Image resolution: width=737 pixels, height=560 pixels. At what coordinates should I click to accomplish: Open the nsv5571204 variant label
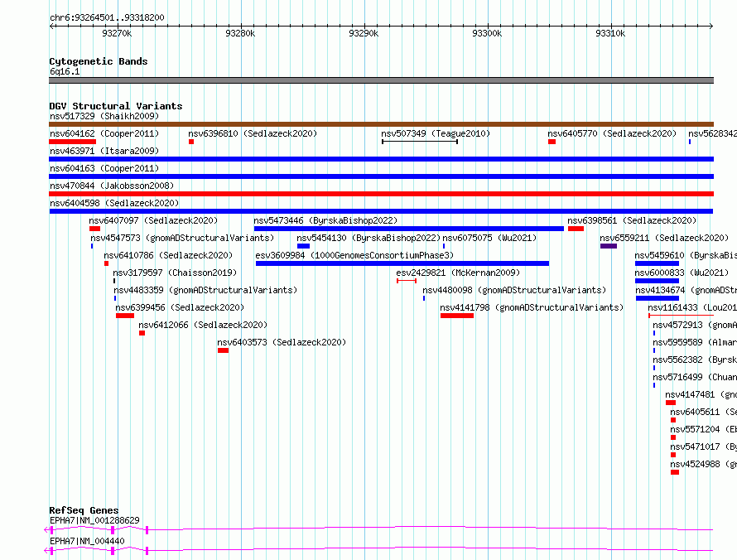pyautogui.click(x=704, y=429)
